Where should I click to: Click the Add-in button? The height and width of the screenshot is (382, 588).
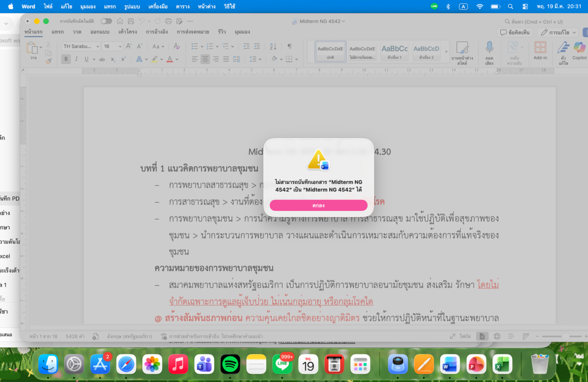(x=540, y=51)
